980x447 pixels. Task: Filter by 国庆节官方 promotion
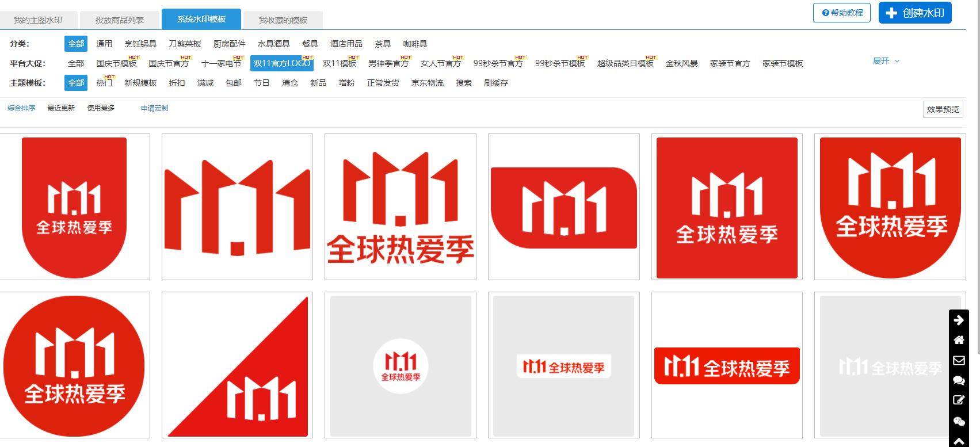point(169,63)
